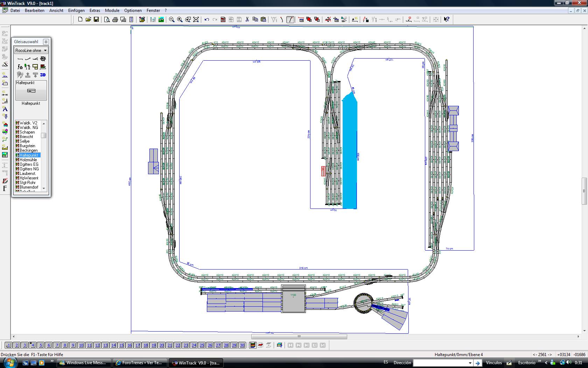588x368 pixels.
Task: Click the horizontal scrollbar thumb below canvas
Action: [299, 337]
